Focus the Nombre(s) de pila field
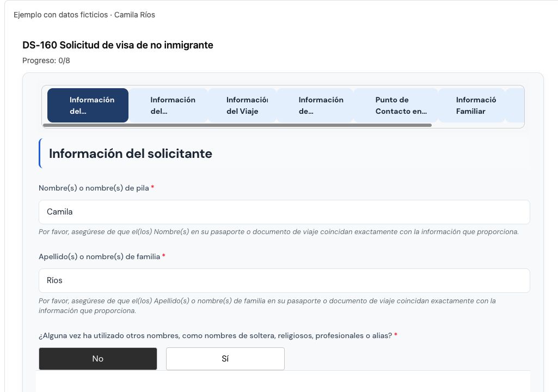Image resolution: width=558 pixels, height=392 pixels. click(x=284, y=212)
